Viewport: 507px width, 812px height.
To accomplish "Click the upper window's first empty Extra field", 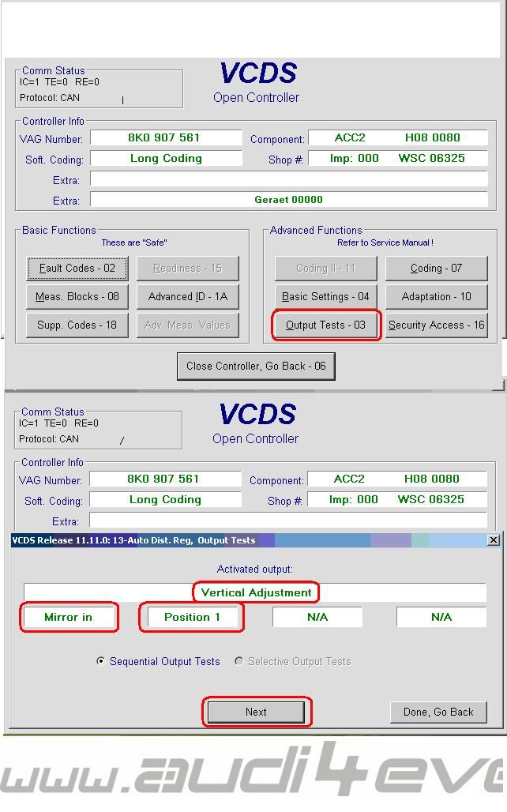I will [x=289, y=179].
